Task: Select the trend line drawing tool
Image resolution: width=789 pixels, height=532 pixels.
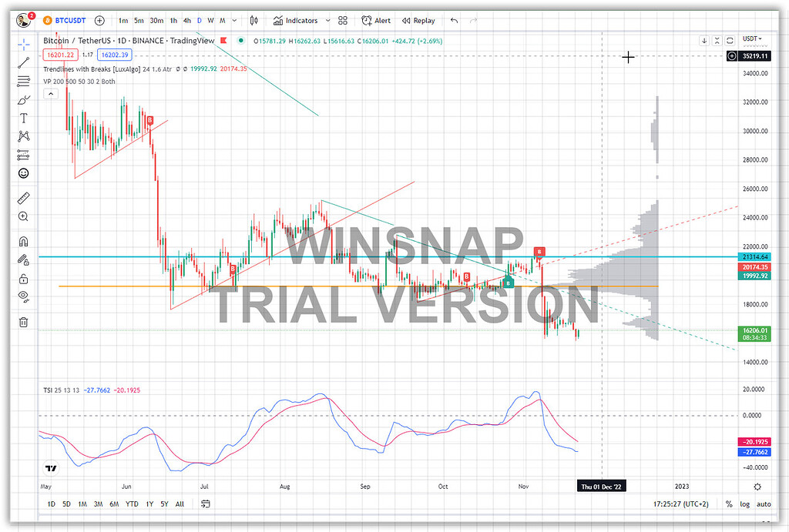Action: tap(24, 62)
